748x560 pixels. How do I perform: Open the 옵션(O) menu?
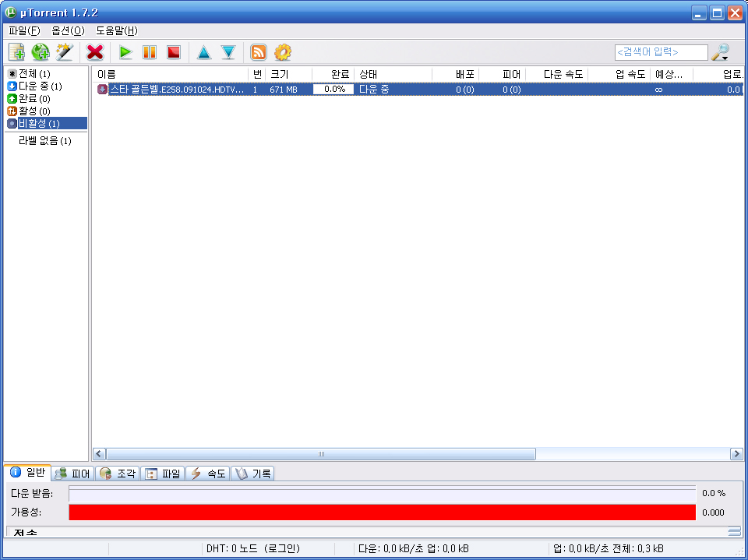click(69, 30)
